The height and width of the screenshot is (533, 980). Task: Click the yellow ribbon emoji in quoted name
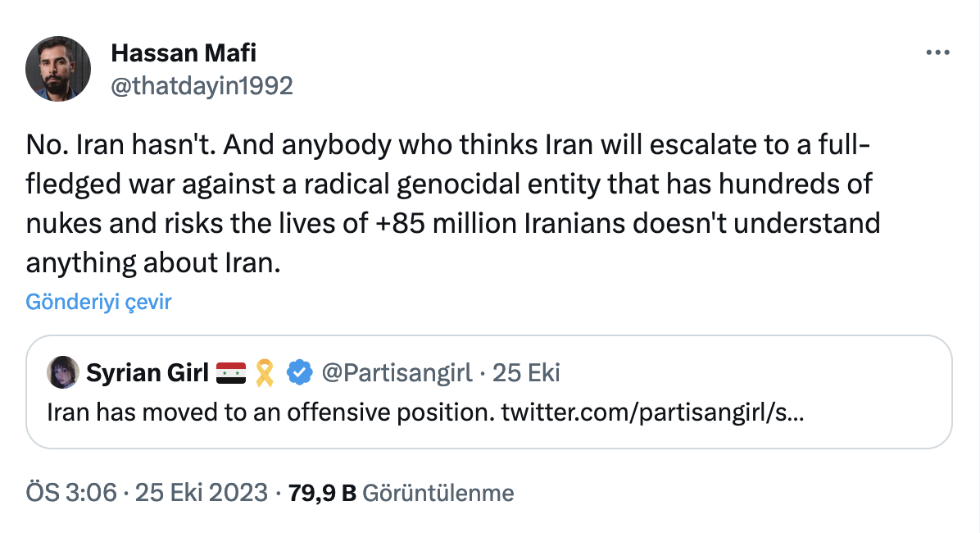click(x=265, y=373)
